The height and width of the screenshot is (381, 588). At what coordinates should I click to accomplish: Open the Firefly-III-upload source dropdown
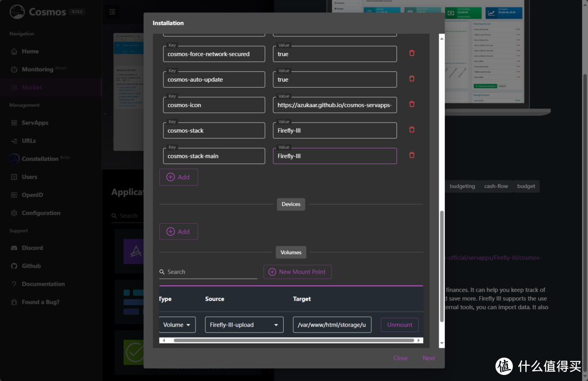244,325
